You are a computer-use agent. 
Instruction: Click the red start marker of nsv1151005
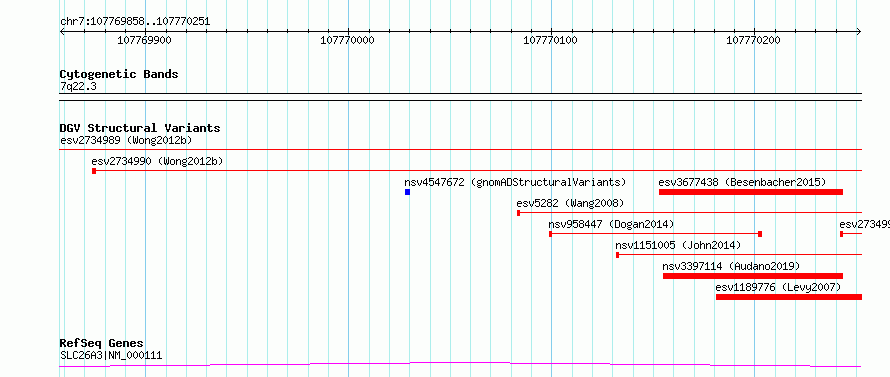[618, 255]
